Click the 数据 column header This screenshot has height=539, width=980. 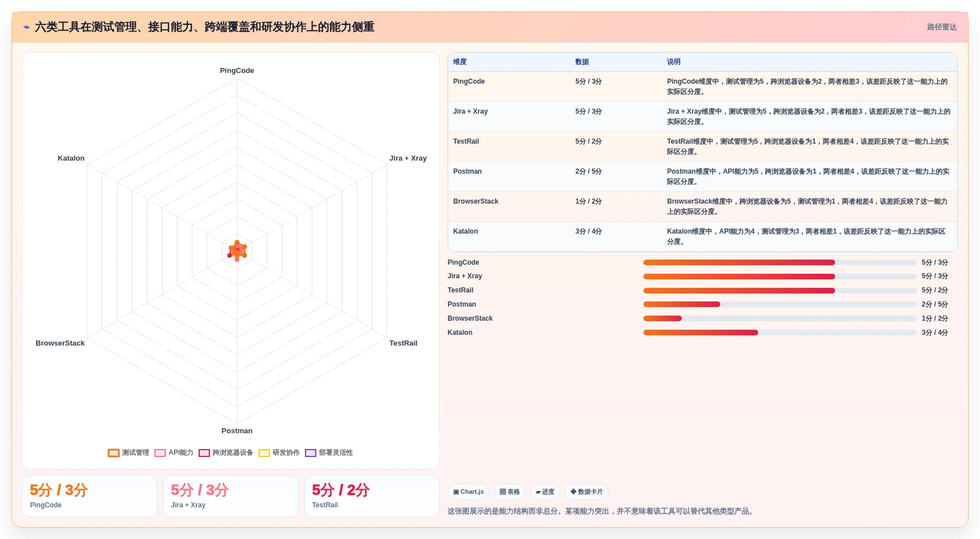click(x=582, y=62)
